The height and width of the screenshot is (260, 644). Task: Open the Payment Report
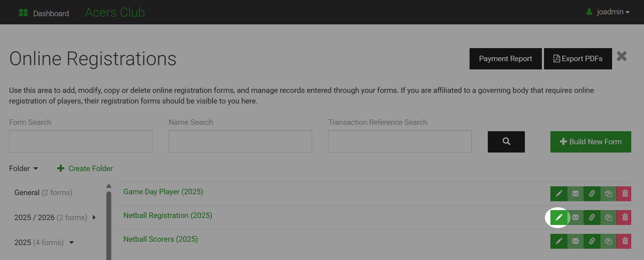505,59
